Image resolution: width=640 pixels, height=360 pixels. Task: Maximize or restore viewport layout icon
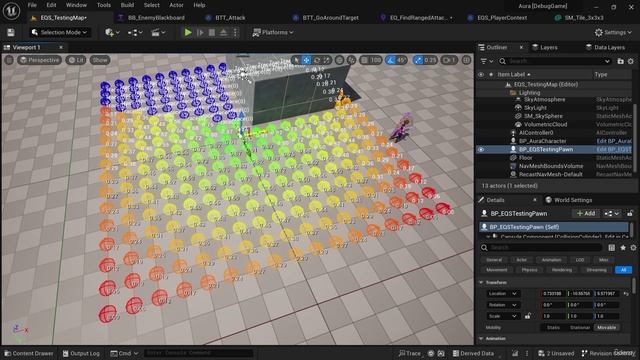[x=466, y=60]
